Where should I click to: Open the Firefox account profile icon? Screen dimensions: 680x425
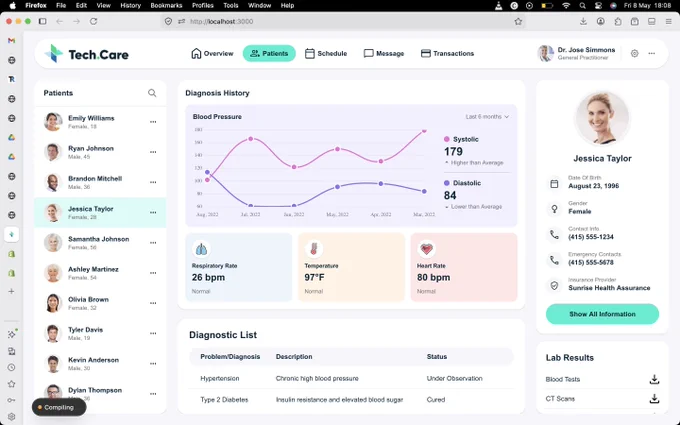click(x=600, y=21)
